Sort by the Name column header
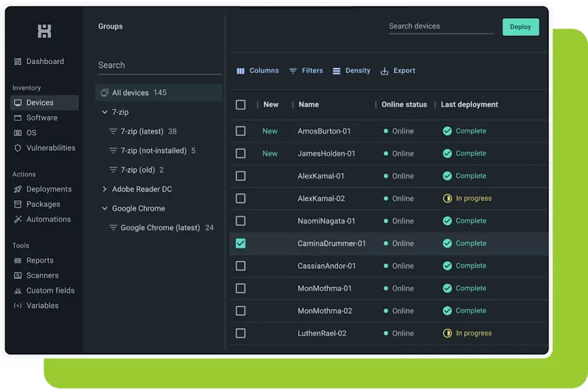The image size is (588, 389). pos(309,104)
